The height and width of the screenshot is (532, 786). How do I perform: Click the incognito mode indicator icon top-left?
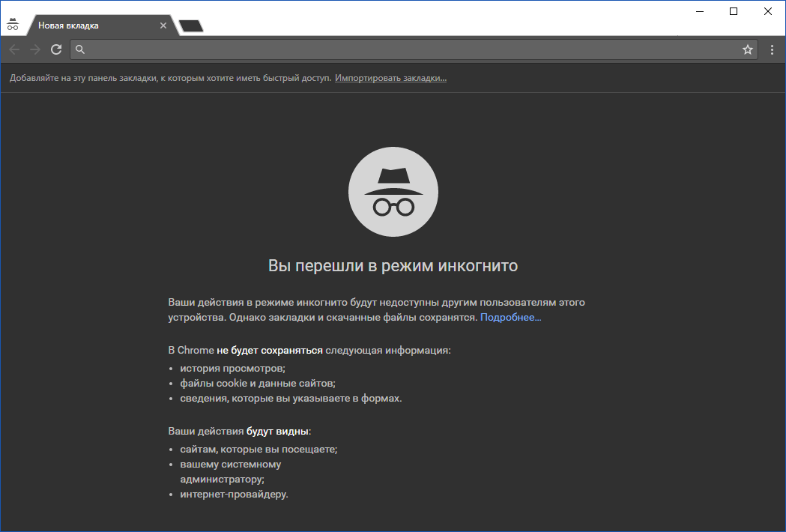[13, 23]
